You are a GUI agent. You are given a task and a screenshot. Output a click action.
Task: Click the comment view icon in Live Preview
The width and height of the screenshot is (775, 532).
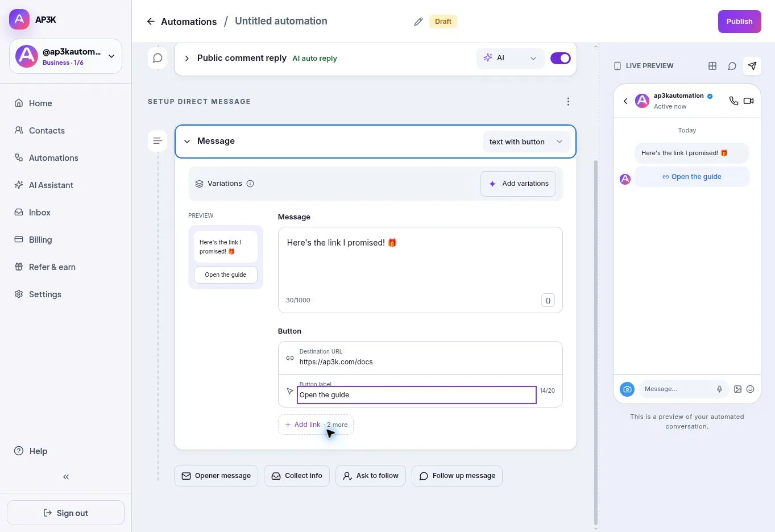[x=732, y=66]
